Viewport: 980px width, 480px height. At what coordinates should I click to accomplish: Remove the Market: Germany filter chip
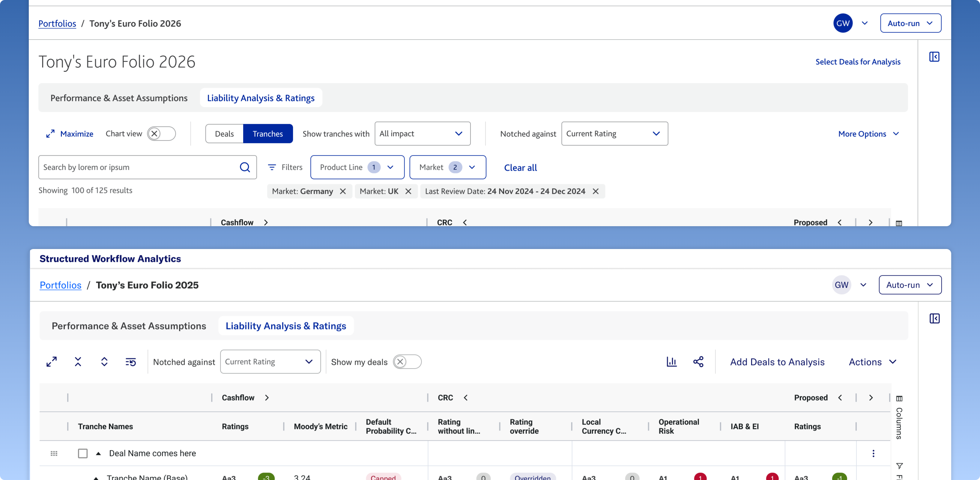click(x=343, y=191)
